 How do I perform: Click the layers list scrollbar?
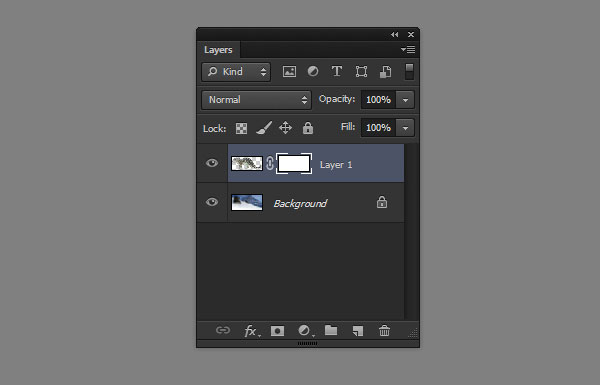click(412, 232)
